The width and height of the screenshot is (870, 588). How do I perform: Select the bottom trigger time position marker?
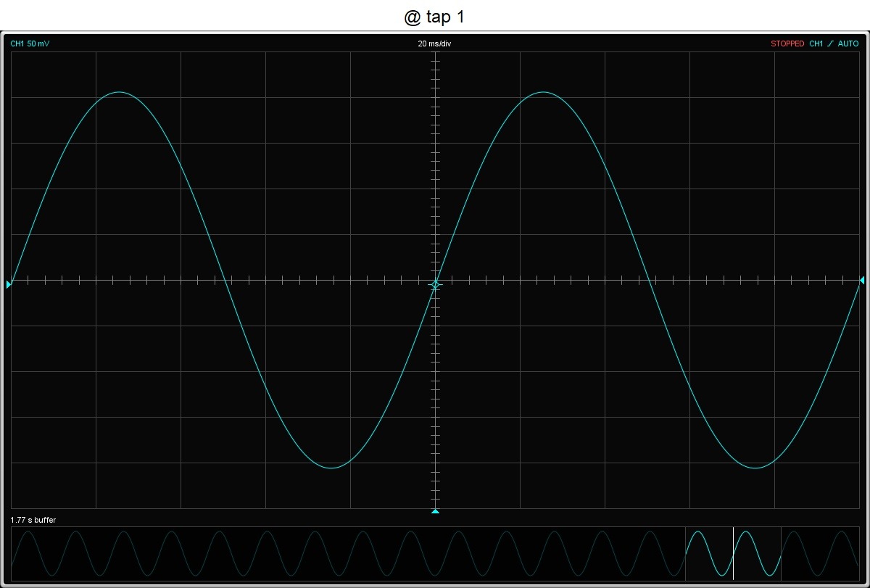point(435,511)
